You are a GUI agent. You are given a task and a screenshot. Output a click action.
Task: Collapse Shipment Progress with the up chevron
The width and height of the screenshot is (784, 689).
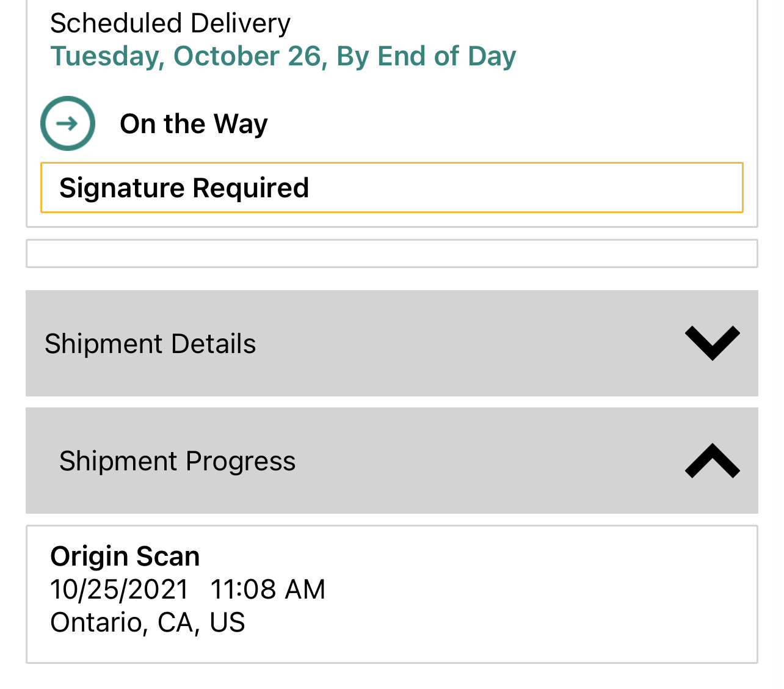click(712, 461)
